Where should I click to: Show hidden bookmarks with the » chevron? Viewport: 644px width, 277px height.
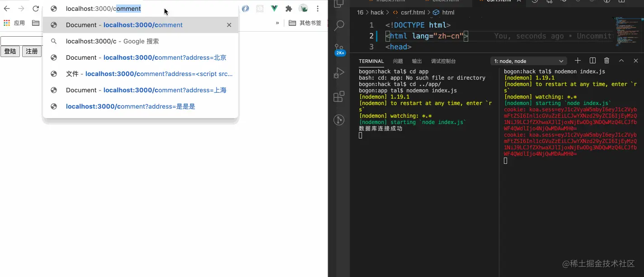click(x=277, y=23)
